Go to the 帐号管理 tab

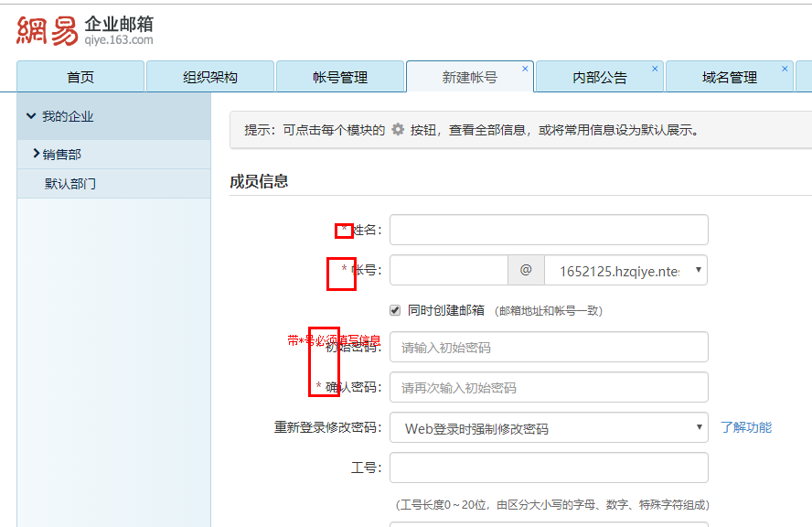click(x=340, y=77)
